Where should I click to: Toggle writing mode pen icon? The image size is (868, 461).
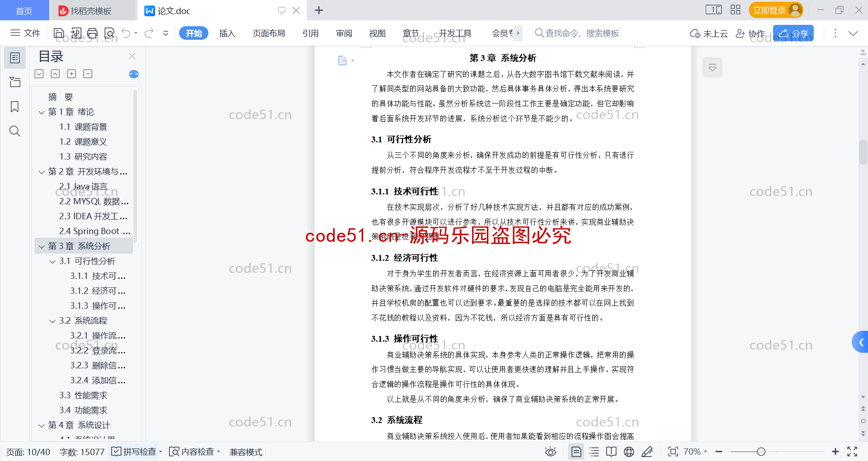click(x=647, y=452)
